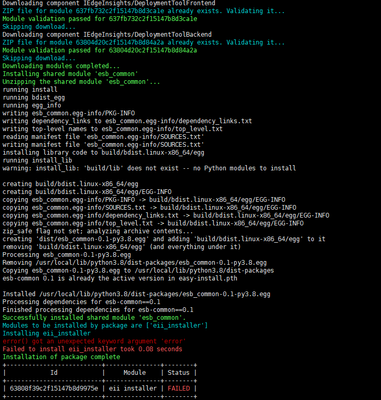Click "Successfully installed shared module 'esb_common'."
This screenshot has height=400, width=381.
(94, 318)
